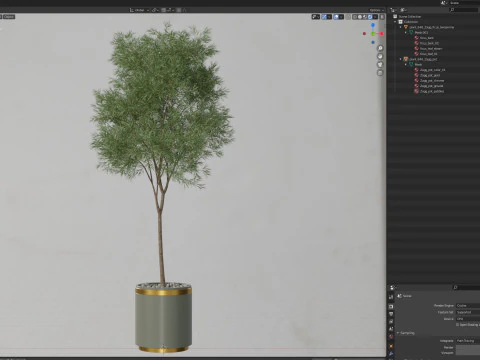
Task: Open the pivot point dropdown
Action: (155, 10)
